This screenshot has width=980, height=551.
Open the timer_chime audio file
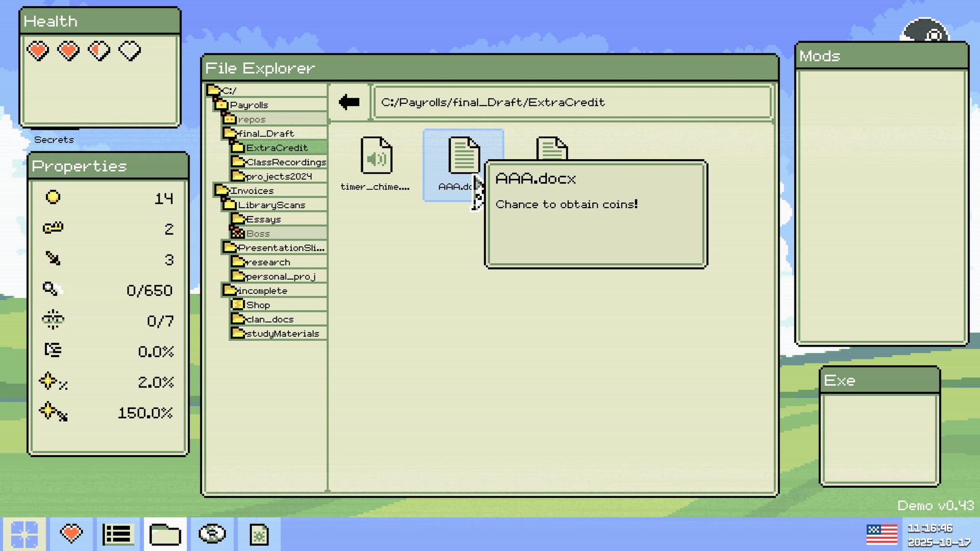click(x=376, y=156)
